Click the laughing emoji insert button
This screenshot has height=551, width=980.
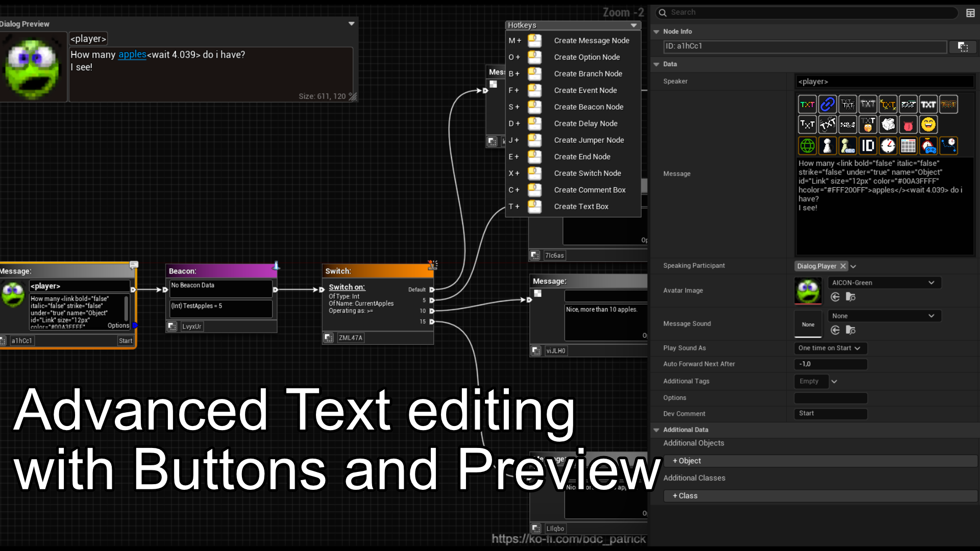[x=928, y=124]
